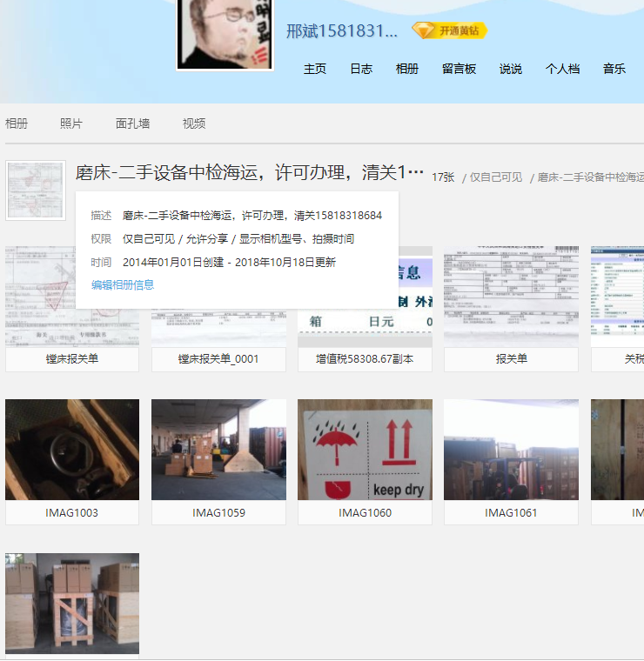
Task: Click the caption IMAG1059
Action: [218, 512]
